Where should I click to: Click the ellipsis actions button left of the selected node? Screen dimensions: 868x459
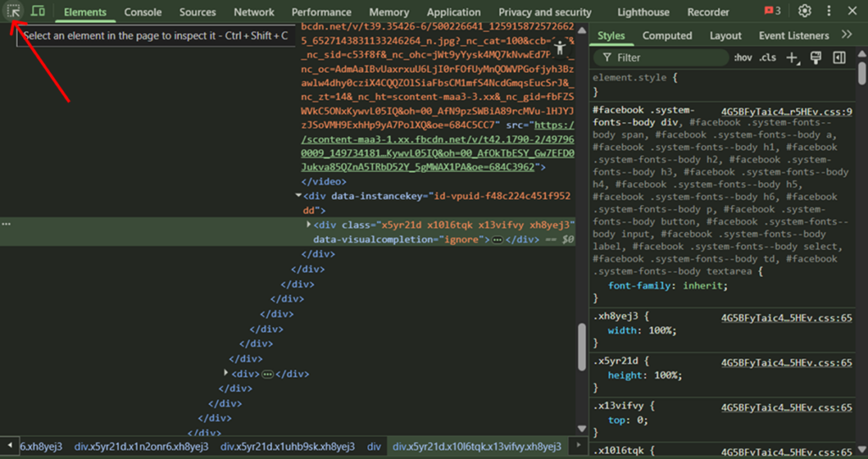pyautogui.click(x=6, y=224)
